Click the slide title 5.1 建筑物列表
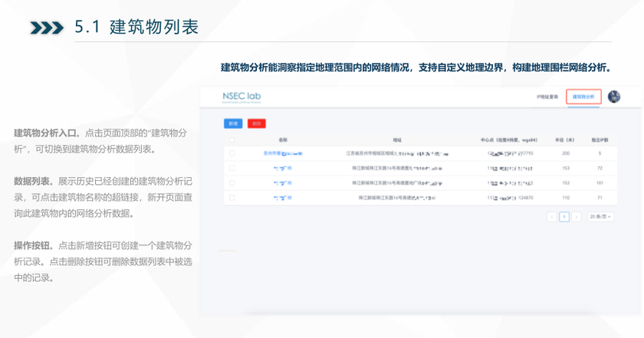644x338 pixels. tap(136, 27)
